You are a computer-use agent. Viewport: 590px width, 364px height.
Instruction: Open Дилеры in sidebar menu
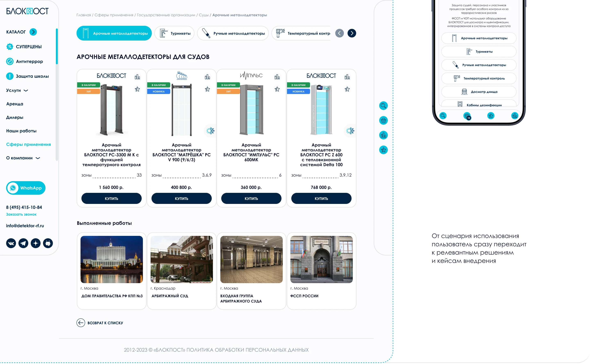tap(15, 117)
